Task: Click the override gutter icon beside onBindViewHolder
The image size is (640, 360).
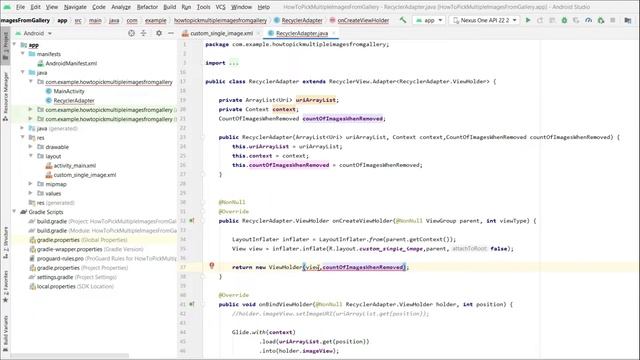Action: tap(191, 304)
